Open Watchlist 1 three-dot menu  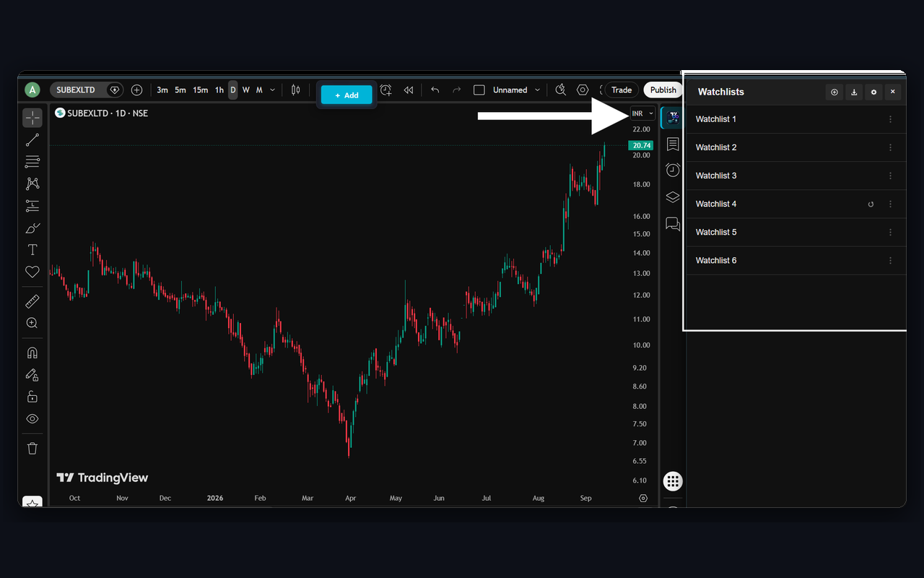[x=890, y=119]
